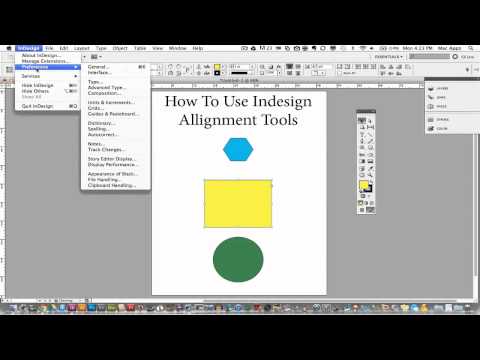
Task: Select the Pencil tool in toolbox
Action: [370, 141]
